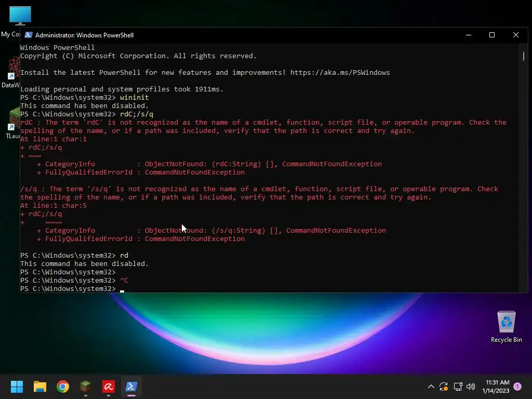Click 'Loading personal and system profiles' line
This screenshot has width=532, height=399.
pos(122,89)
